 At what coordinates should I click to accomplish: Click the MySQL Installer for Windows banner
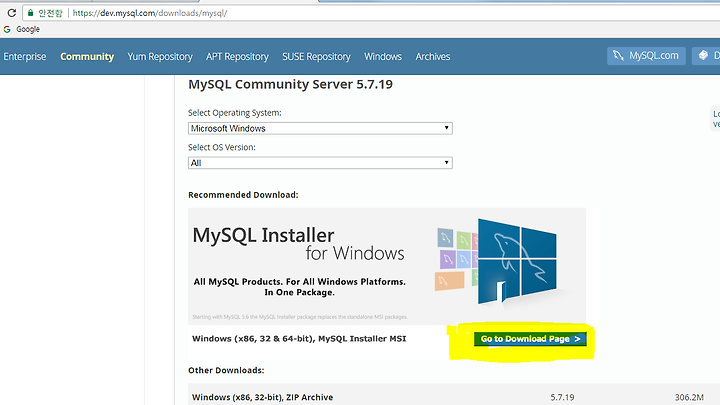tap(387, 266)
